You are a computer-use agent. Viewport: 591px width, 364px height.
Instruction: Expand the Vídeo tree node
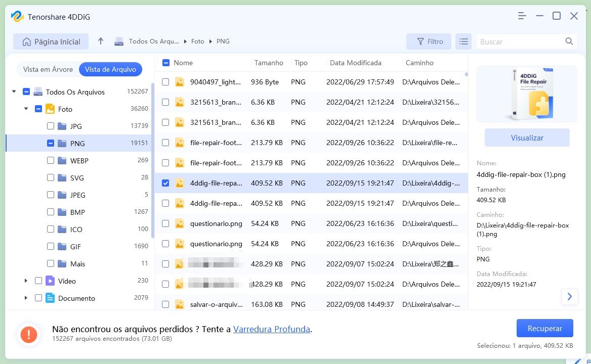pyautogui.click(x=26, y=281)
